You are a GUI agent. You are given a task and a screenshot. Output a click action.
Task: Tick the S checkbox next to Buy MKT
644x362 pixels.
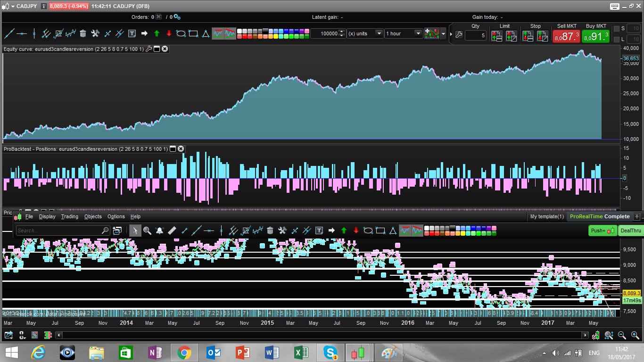pos(617,29)
